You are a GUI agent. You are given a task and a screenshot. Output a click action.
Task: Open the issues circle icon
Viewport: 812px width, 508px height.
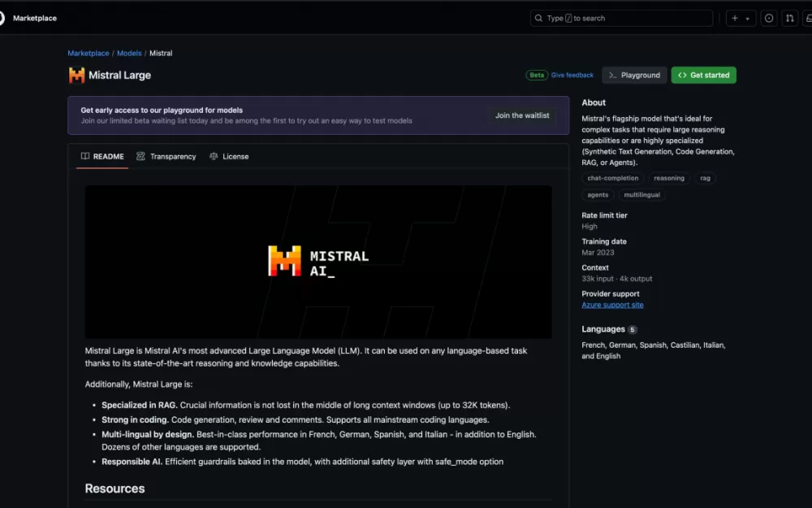pyautogui.click(x=768, y=18)
